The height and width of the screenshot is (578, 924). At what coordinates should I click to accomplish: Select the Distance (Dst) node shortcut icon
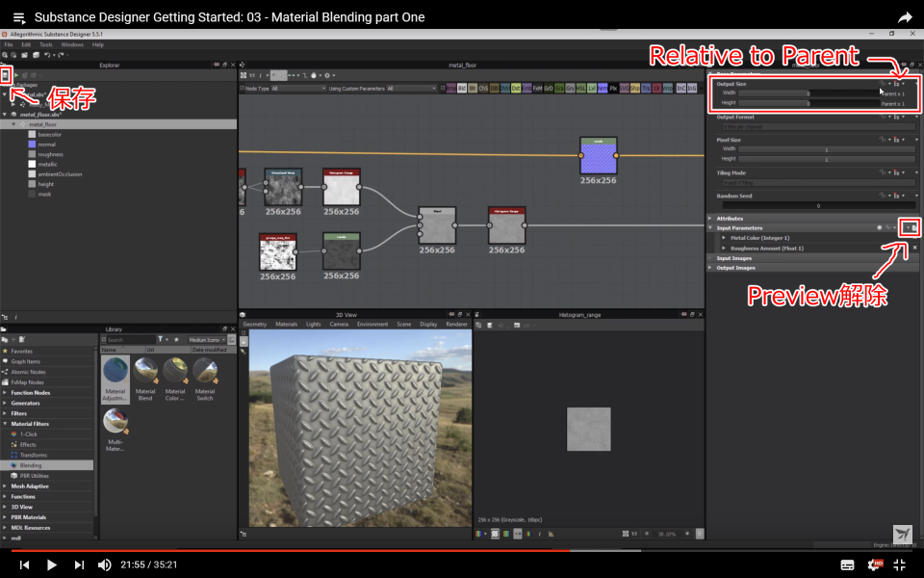coord(516,88)
